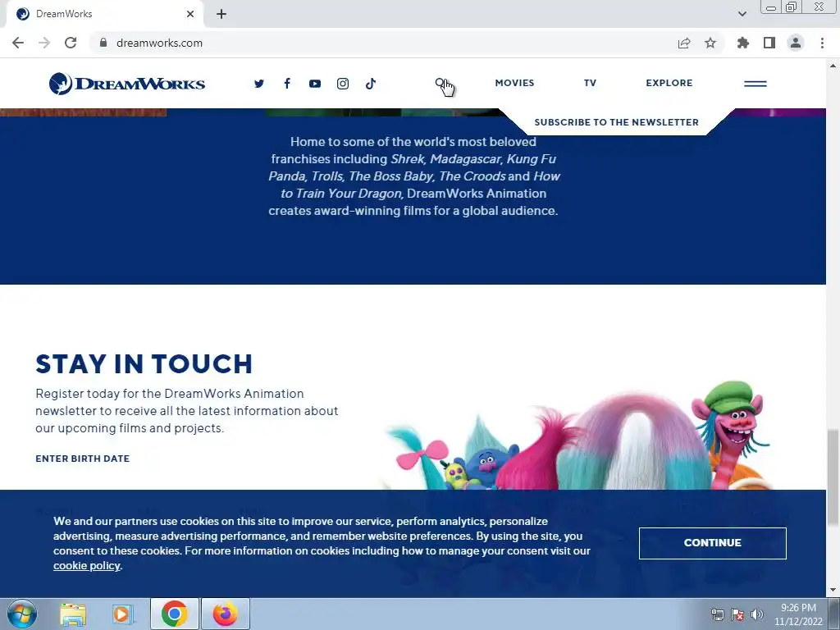Screen dimensions: 840x630
Task: Launch Windows Media Player from taskbar
Action: coord(123,614)
